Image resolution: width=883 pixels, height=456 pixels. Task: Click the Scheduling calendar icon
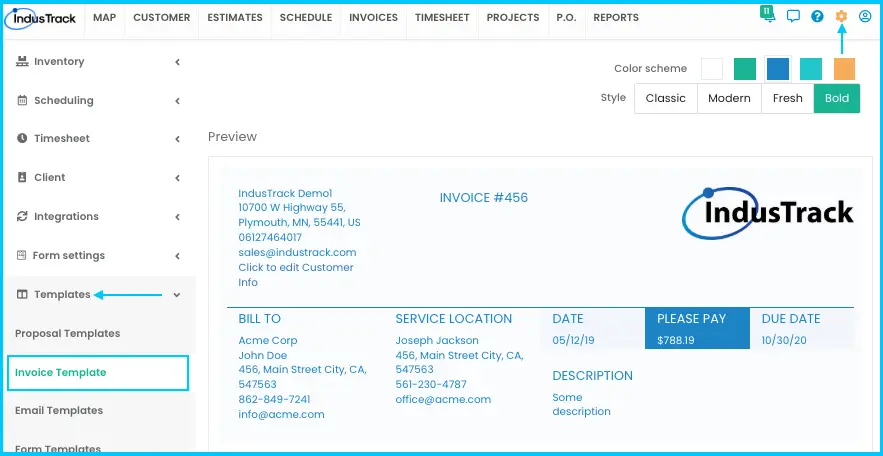coord(22,101)
